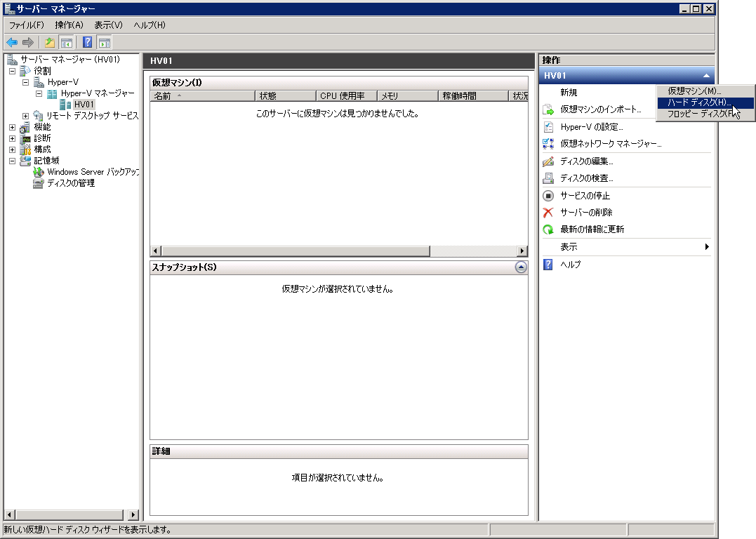Click the red サーバーの削除 icon

548,213
